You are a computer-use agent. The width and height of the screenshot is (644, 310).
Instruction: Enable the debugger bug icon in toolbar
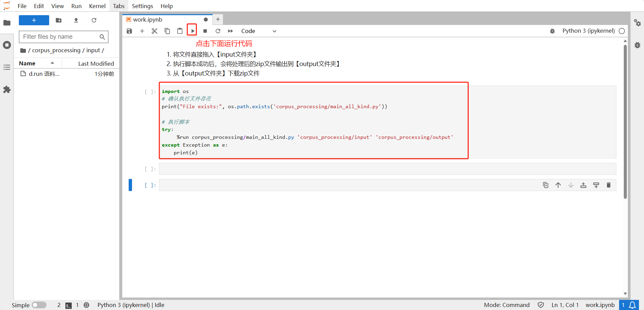pyautogui.click(x=552, y=31)
